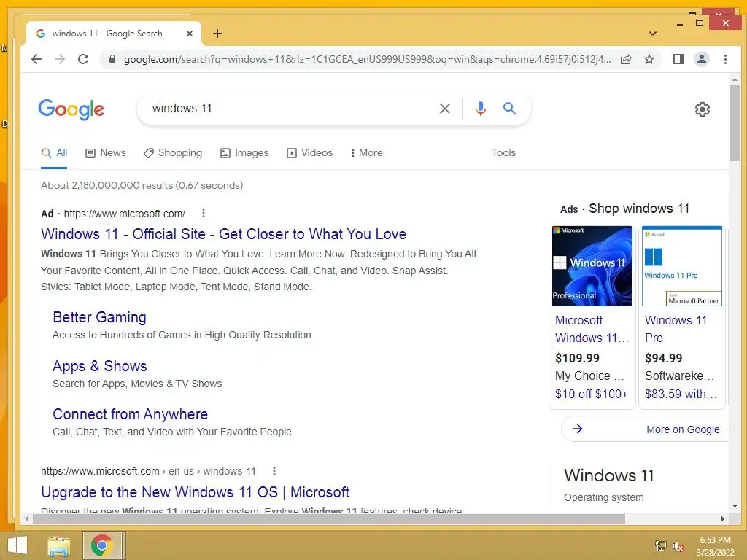Click horizontal scrollbar right arrow
The height and width of the screenshot is (560, 747).
pos(723,518)
